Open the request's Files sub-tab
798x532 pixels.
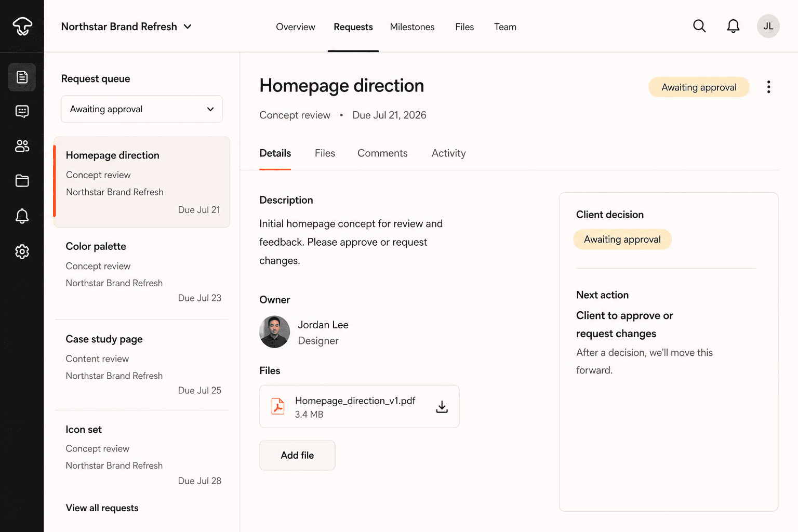(x=325, y=153)
